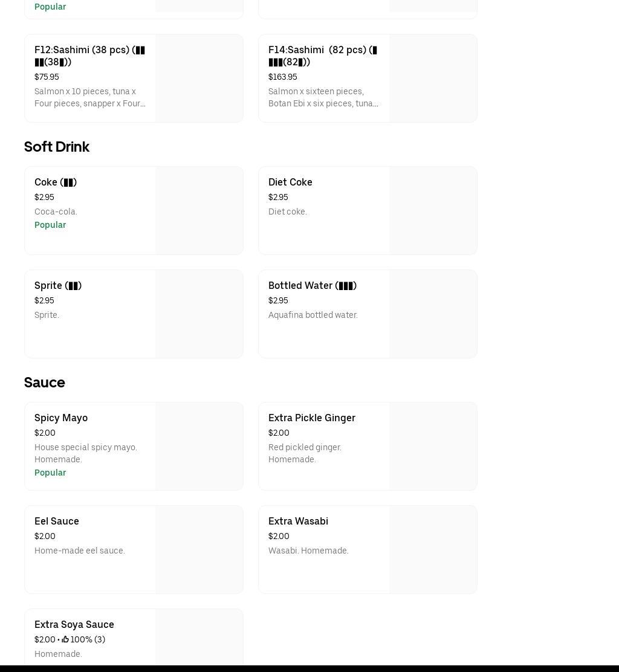Click the Spicy Mayo image thumbnail

[199, 446]
